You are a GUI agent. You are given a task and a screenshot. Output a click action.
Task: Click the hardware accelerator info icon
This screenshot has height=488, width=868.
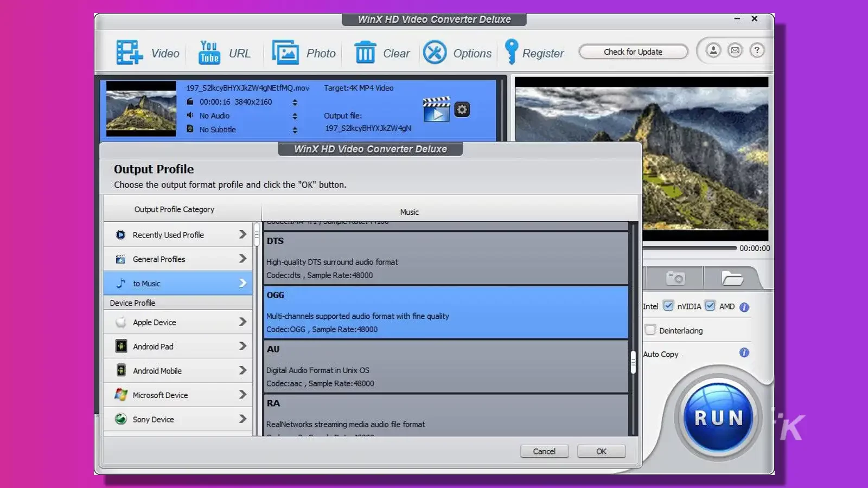pyautogui.click(x=744, y=307)
